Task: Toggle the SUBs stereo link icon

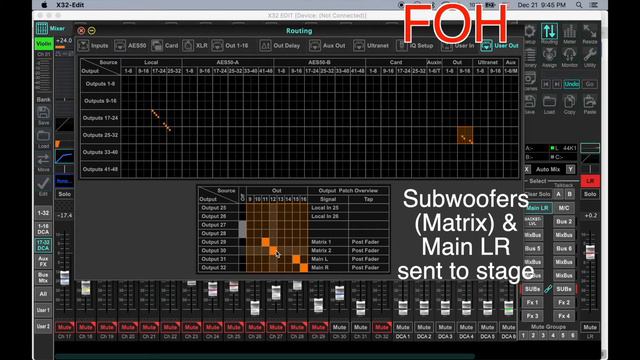Action: pyautogui.click(x=548, y=289)
